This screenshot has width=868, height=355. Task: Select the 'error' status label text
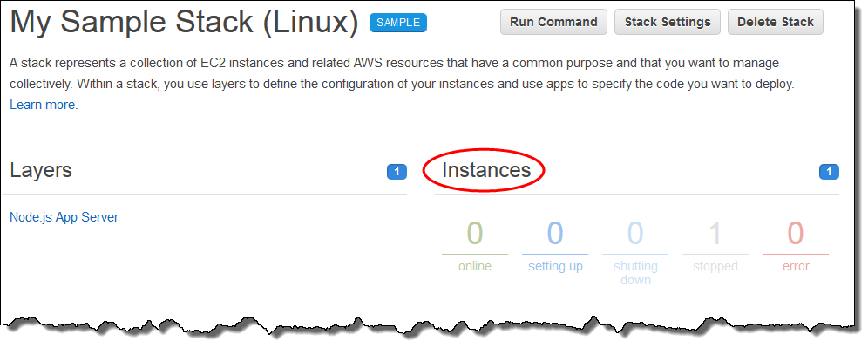pyautogui.click(x=796, y=266)
